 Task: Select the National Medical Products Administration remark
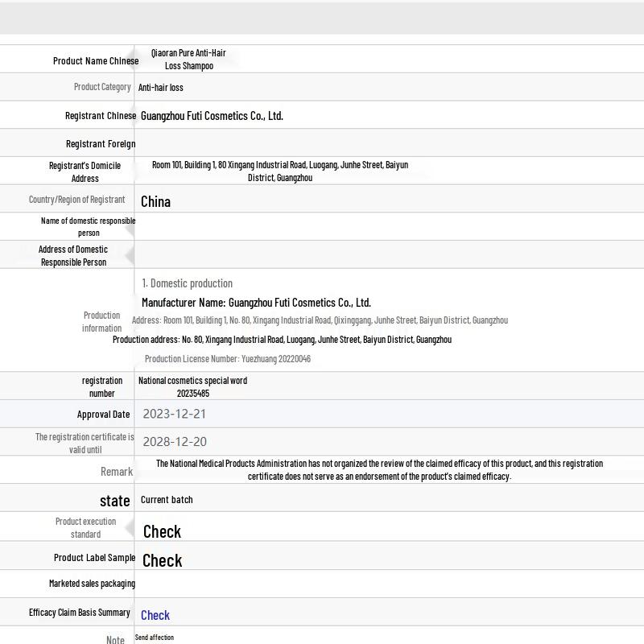point(379,470)
